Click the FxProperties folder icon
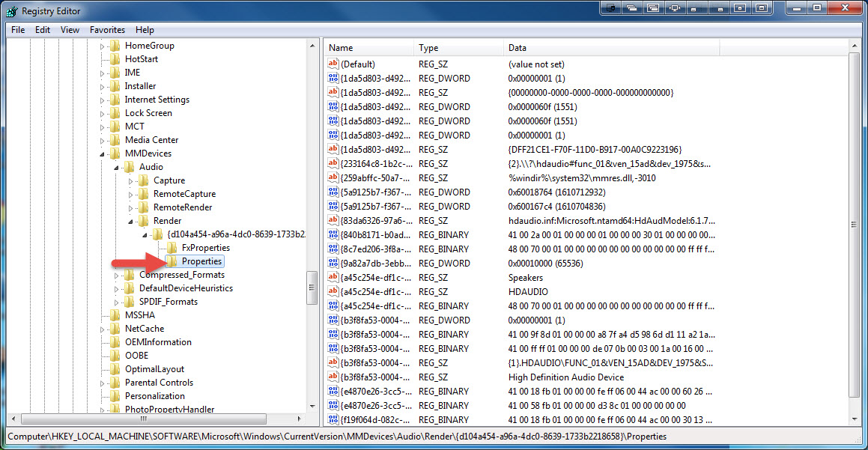Screen dimensions: 868x450 (172, 248)
